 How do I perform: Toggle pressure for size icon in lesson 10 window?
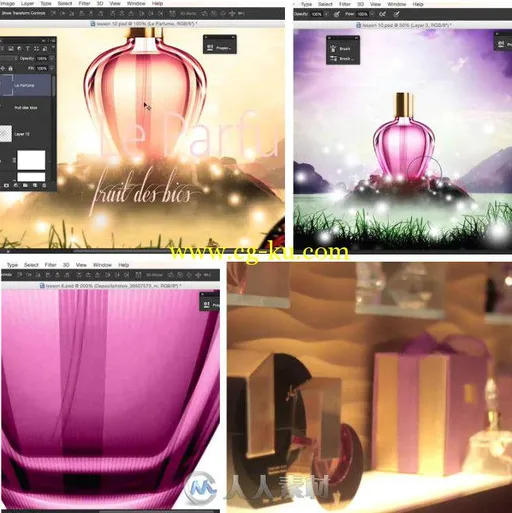[x=396, y=14]
